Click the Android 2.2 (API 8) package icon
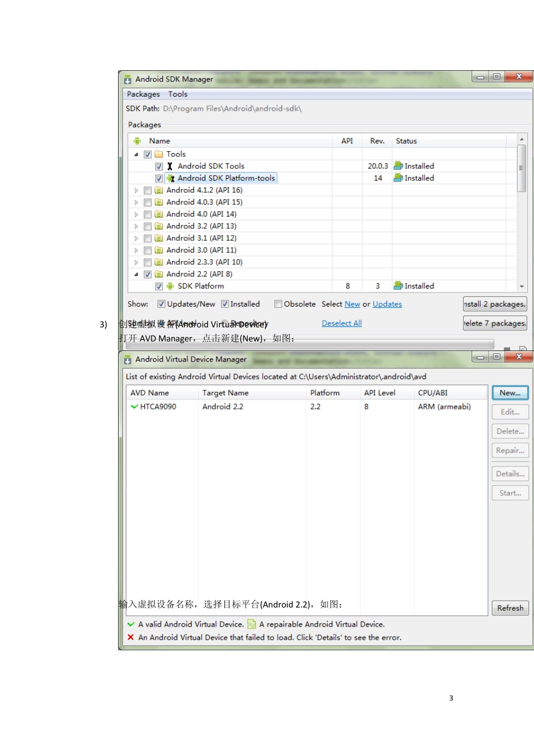The width and height of the screenshot is (534, 756). coord(159,274)
